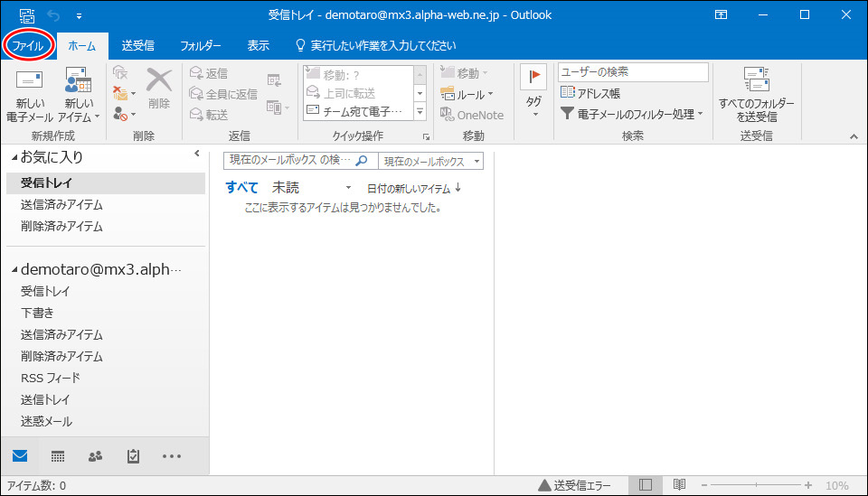868x496 pixels.
Task: Click the 送受信エラー status warning
Action: (x=575, y=485)
